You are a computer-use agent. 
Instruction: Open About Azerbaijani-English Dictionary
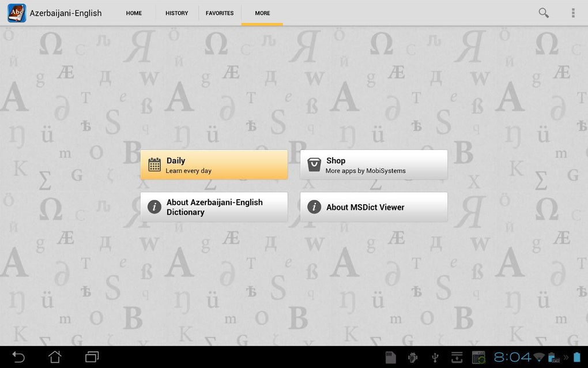click(214, 207)
